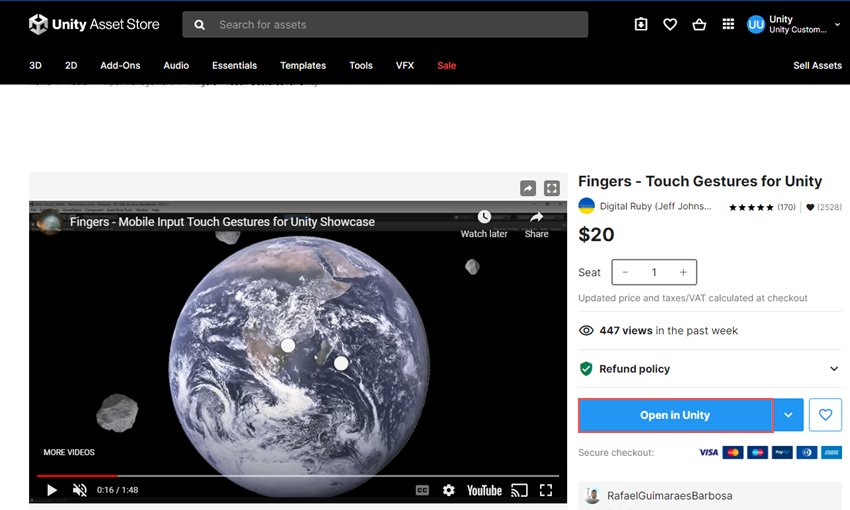Click the PayPal payment icon
This screenshot has height=510, width=850.
click(782, 453)
